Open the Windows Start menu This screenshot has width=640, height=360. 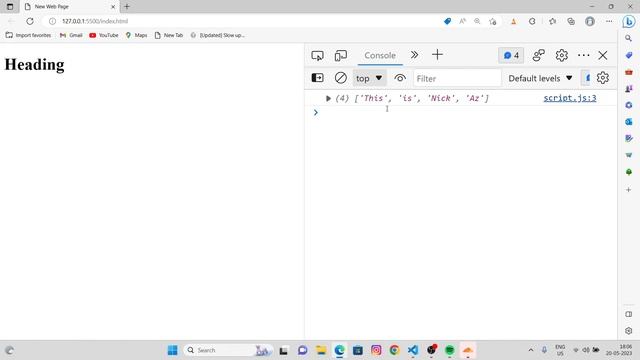point(173,350)
